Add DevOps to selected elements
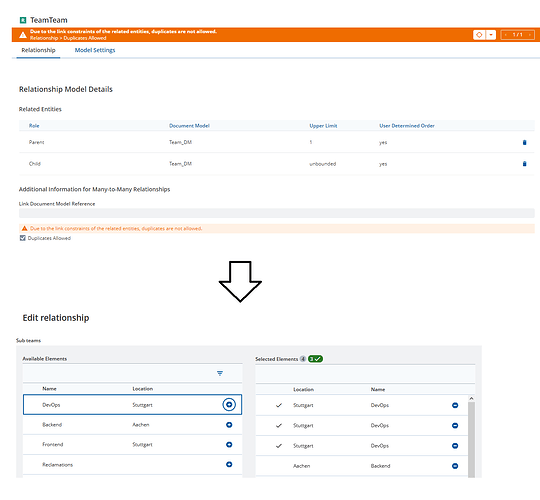The height and width of the screenshot is (500, 540). [229, 405]
